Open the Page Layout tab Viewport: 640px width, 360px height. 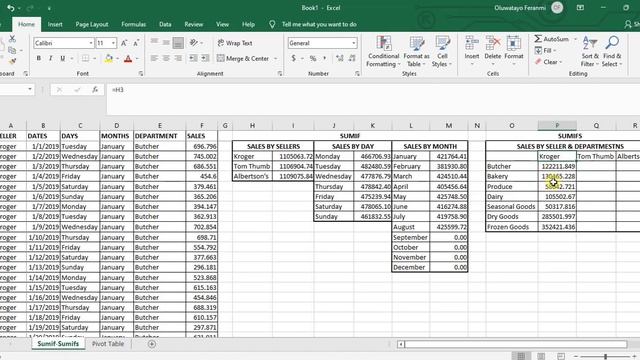coord(92,24)
